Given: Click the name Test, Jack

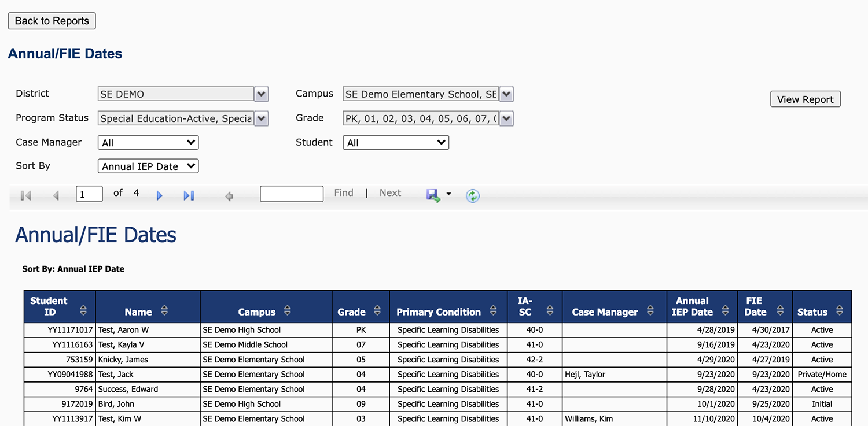Looking at the screenshot, I should [116, 375].
